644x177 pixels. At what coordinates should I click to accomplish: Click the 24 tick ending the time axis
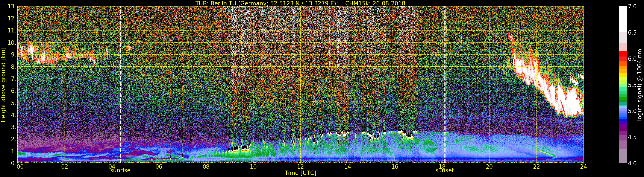[x=583, y=167]
